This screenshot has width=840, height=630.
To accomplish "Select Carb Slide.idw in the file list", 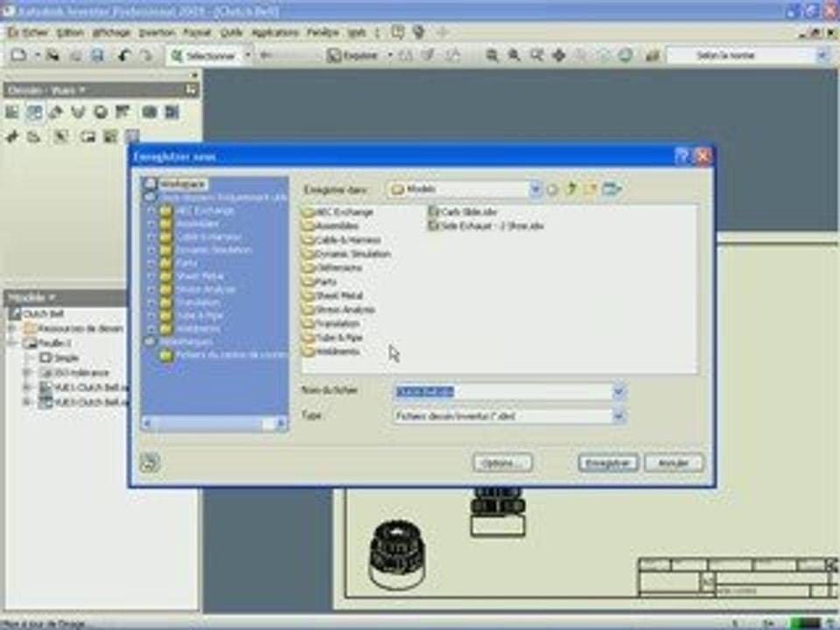I will click(x=463, y=212).
